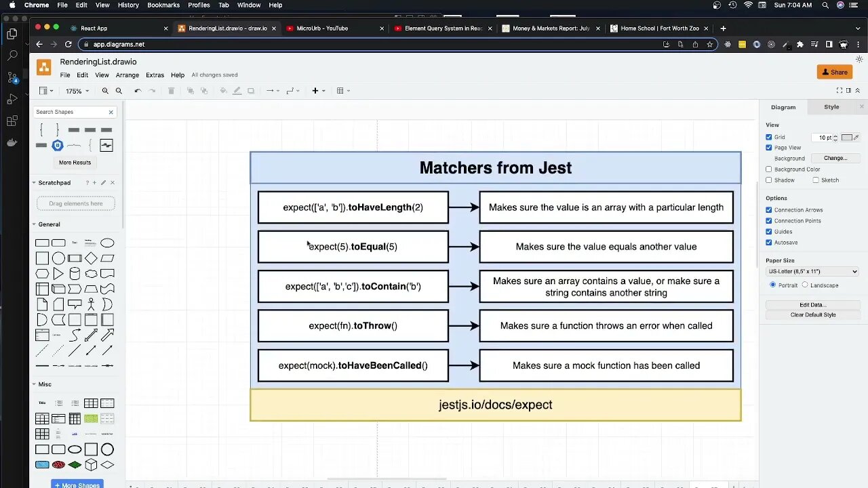This screenshot has height=488, width=868.
Task: Select the diamond shape in General palette
Action: (91, 258)
